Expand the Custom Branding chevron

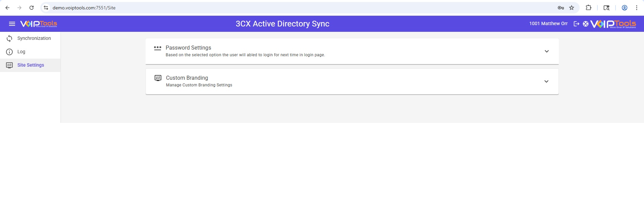tap(546, 81)
